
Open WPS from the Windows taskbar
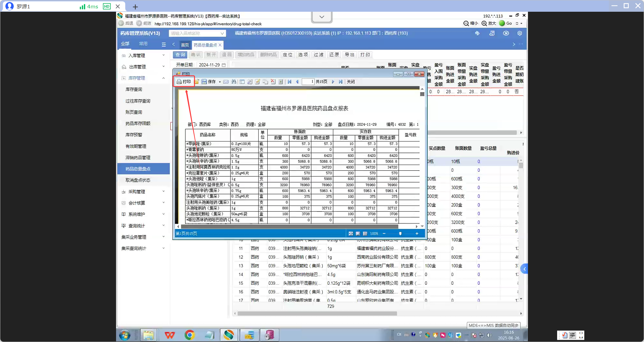coord(170,335)
